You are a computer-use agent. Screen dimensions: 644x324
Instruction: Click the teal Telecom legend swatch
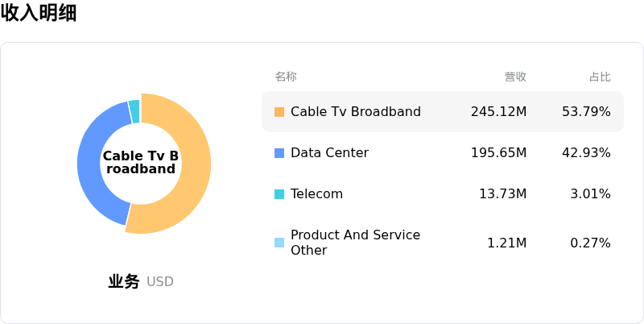pyautogui.click(x=279, y=194)
